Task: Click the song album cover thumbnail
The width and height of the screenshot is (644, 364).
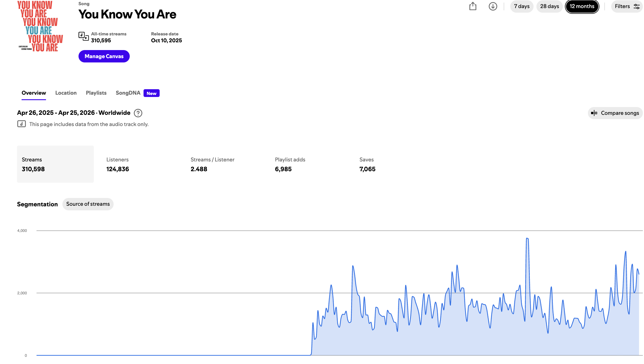Action: pos(40,26)
